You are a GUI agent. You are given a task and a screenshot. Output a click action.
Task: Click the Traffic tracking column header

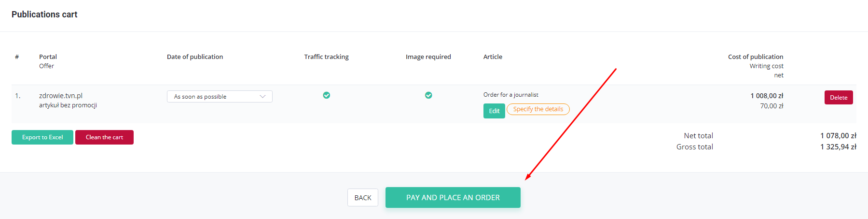[x=327, y=57]
